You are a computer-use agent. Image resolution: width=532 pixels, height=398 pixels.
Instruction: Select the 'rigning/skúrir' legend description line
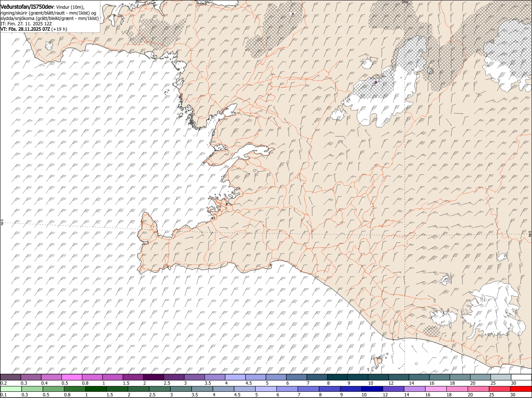pos(49,13)
